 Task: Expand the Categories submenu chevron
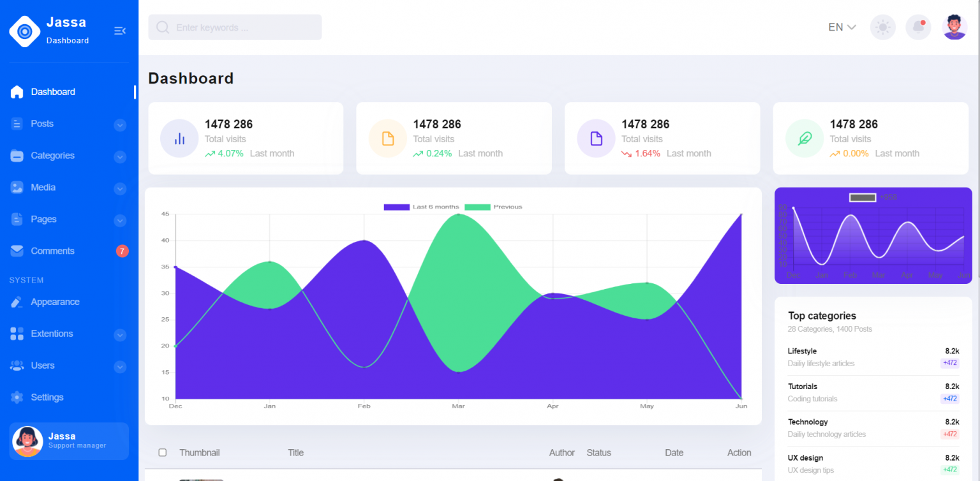coord(120,157)
